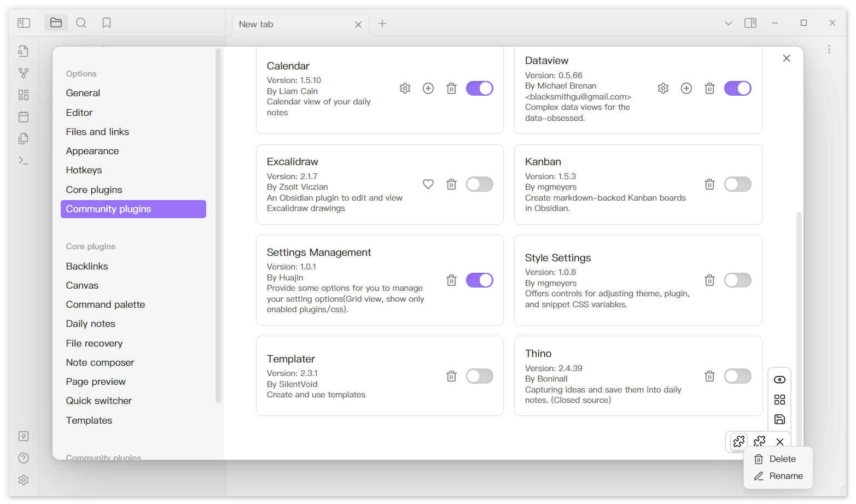Disable the Calendar plugin toggle
This screenshot has width=856, height=504.
point(480,89)
